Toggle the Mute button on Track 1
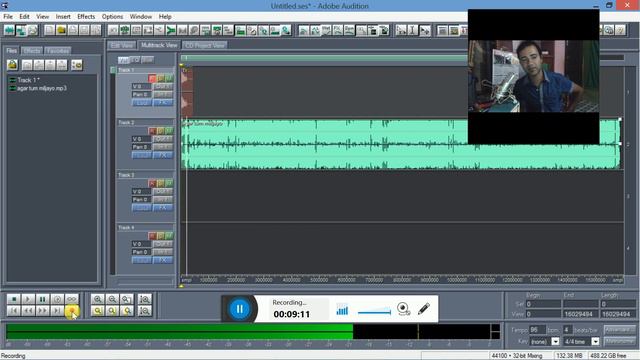Viewport: 640px width, 360px height. coord(169,78)
